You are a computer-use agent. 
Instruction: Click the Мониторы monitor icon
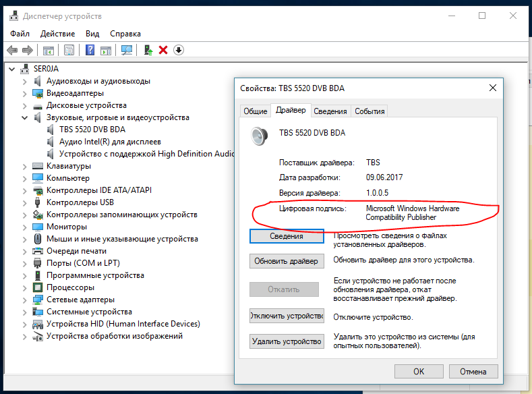[38, 227]
